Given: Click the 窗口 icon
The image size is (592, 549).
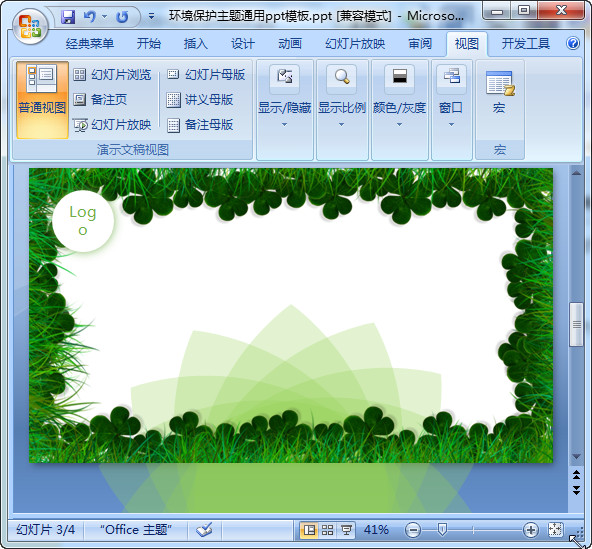Looking at the screenshot, I should [452, 79].
